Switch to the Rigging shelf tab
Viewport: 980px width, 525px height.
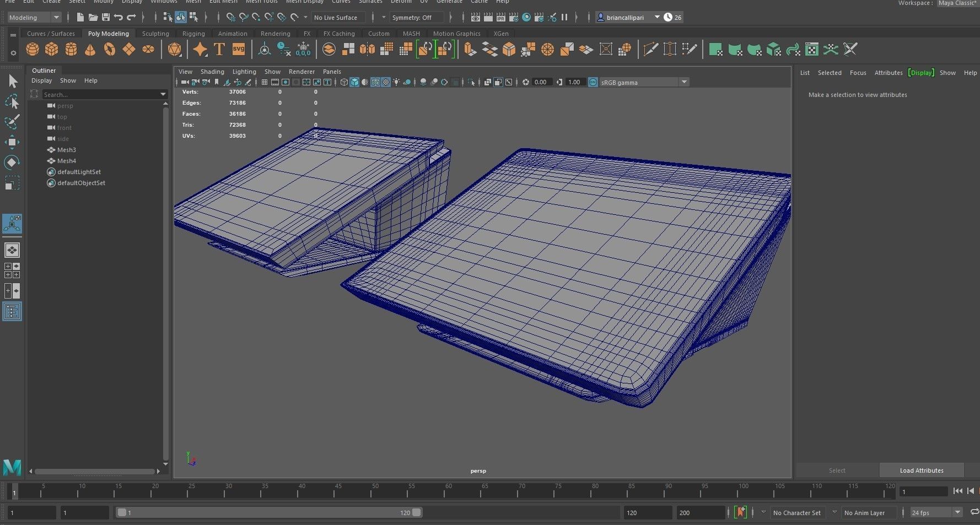[x=193, y=34]
